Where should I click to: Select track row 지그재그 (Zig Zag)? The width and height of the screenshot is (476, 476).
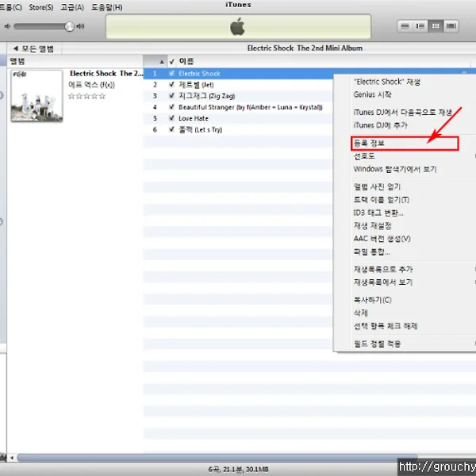pyautogui.click(x=238, y=96)
